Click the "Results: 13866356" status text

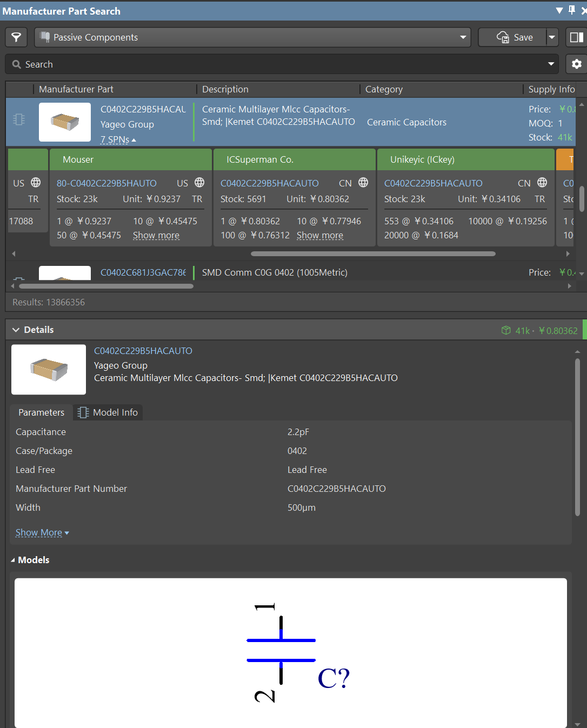(49, 302)
